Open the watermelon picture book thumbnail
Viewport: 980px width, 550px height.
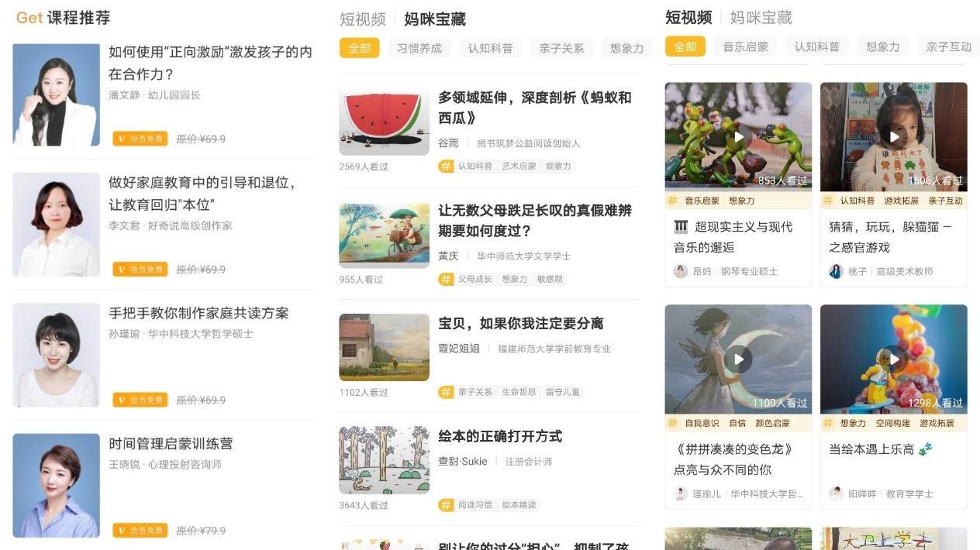384,122
